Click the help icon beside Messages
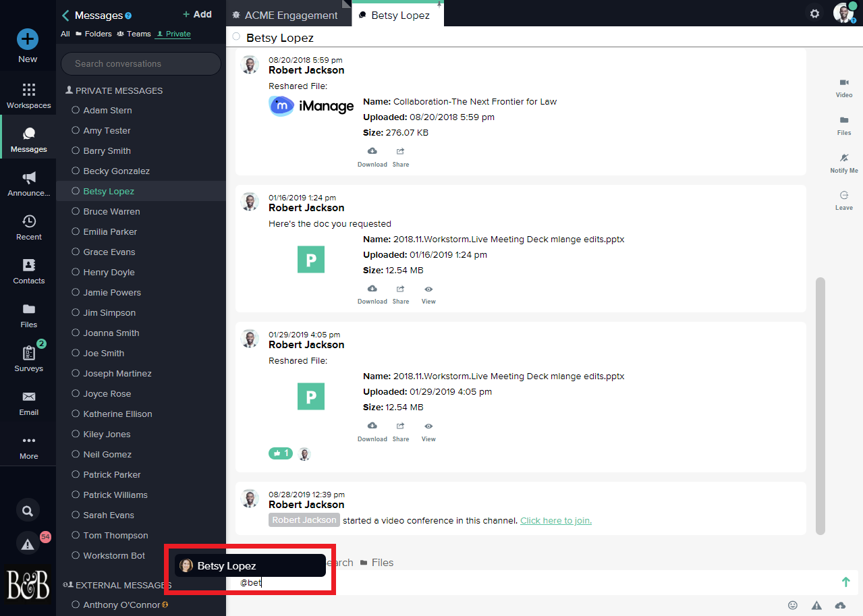The width and height of the screenshot is (863, 616). coord(128,16)
